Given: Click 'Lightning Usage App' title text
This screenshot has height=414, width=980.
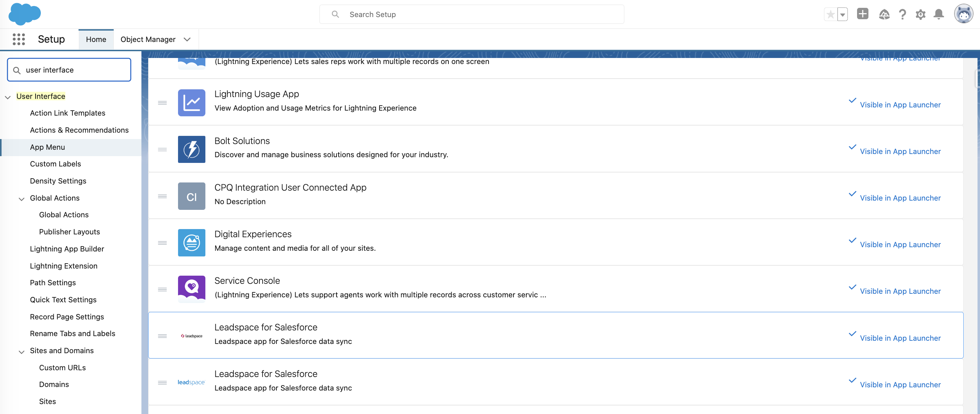Looking at the screenshot, I should coord(257,94).
